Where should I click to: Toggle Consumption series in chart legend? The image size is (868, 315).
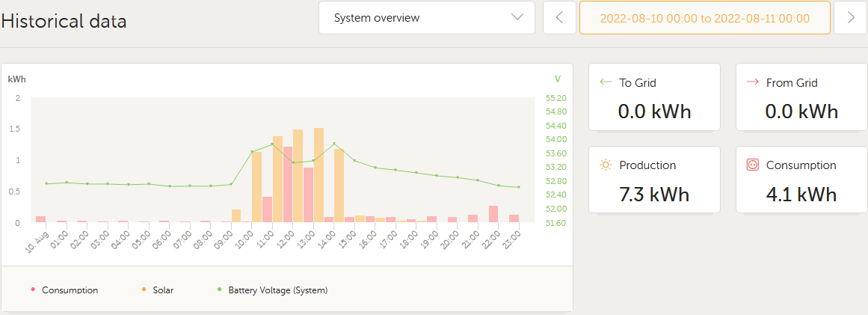tap(70, 290)
